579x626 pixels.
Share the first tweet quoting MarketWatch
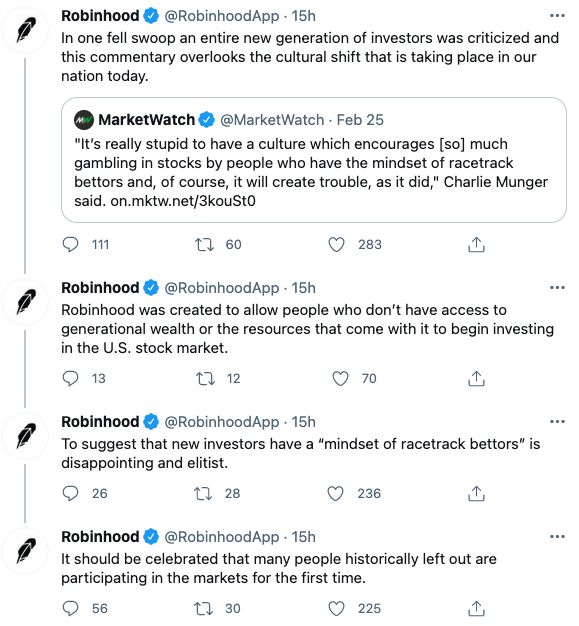pos(476,244)
